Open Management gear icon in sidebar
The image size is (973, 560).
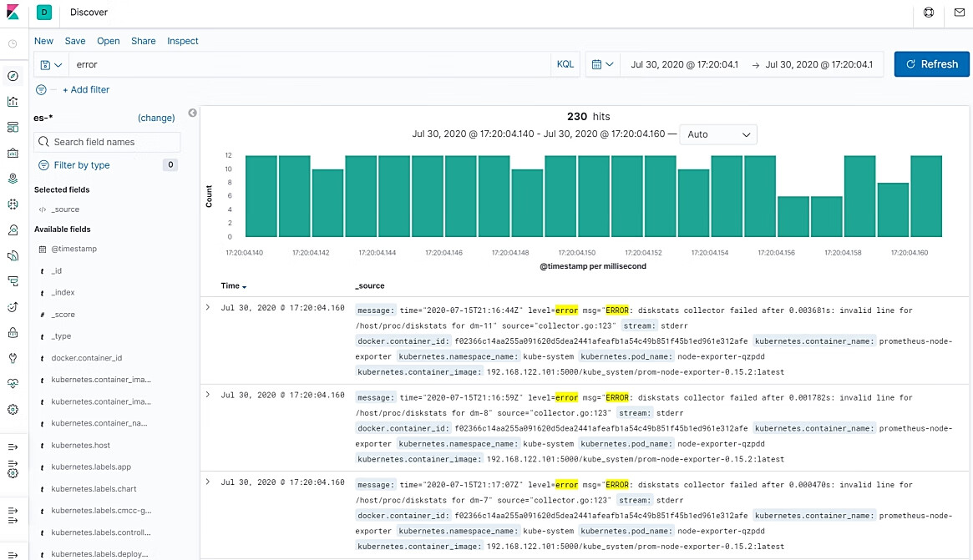click(13, 410)
